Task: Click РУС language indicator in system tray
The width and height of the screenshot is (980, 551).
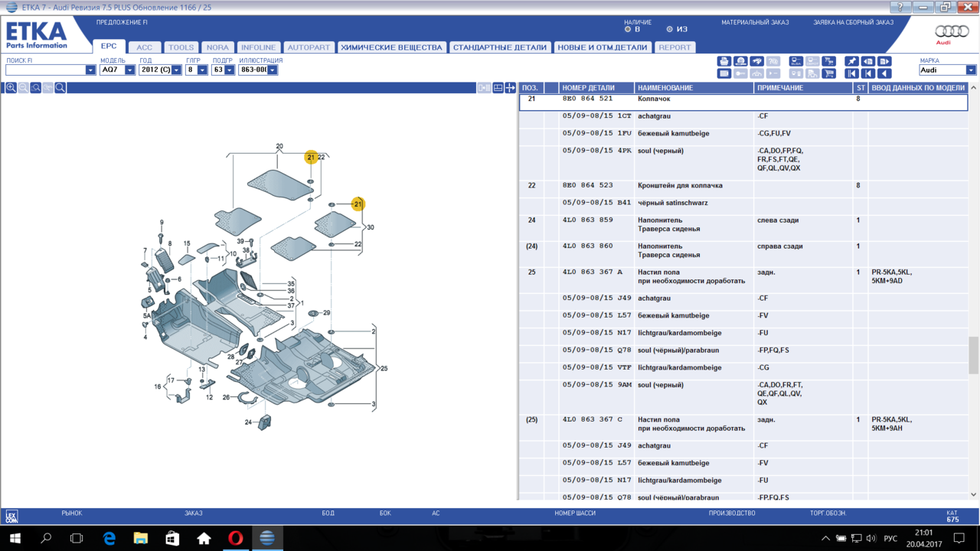Action: (890, 539)
